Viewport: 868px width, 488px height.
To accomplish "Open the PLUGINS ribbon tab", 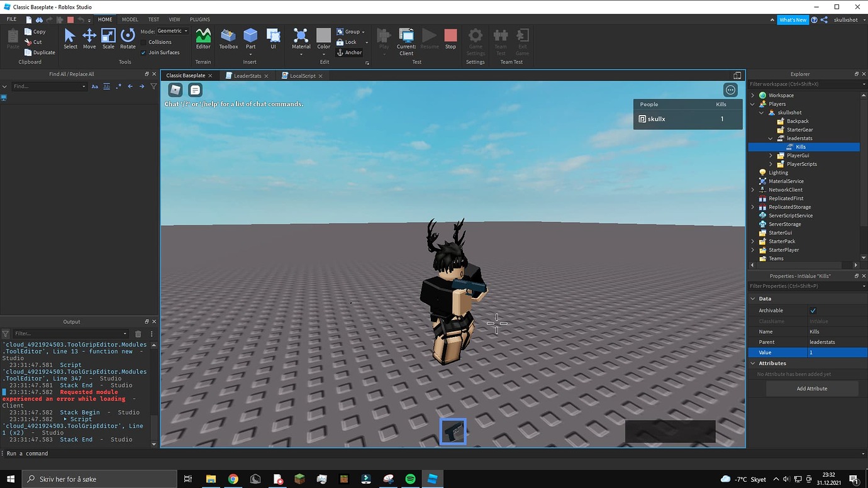I will tap(200, 19).
